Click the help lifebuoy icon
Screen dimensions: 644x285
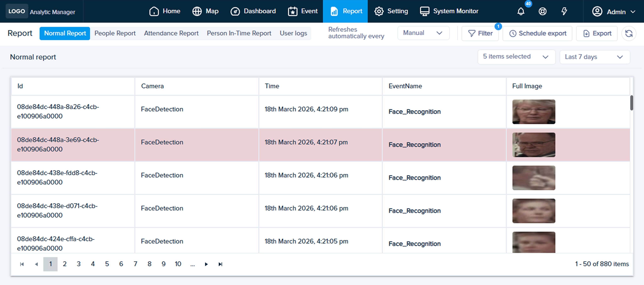(542, 11)
